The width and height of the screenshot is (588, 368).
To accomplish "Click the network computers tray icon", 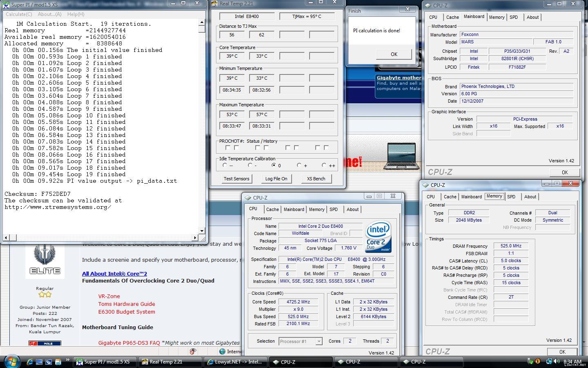I will 549,361.
